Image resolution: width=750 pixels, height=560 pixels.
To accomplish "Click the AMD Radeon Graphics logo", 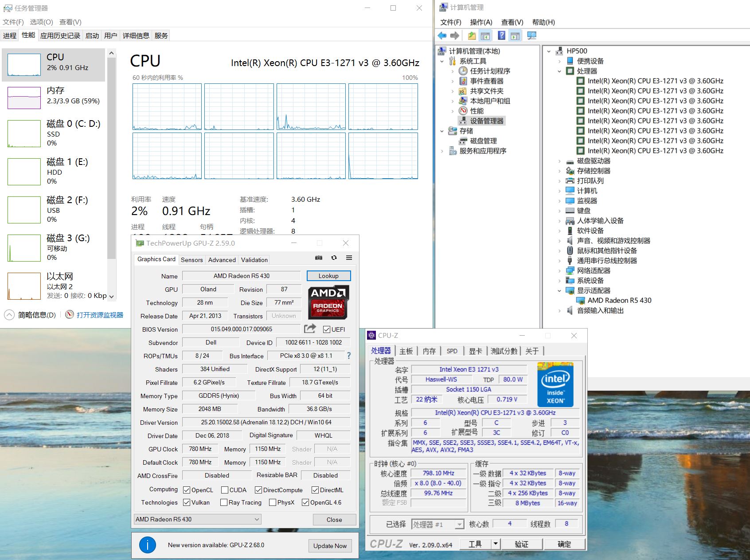I will [x=328, y=302].
